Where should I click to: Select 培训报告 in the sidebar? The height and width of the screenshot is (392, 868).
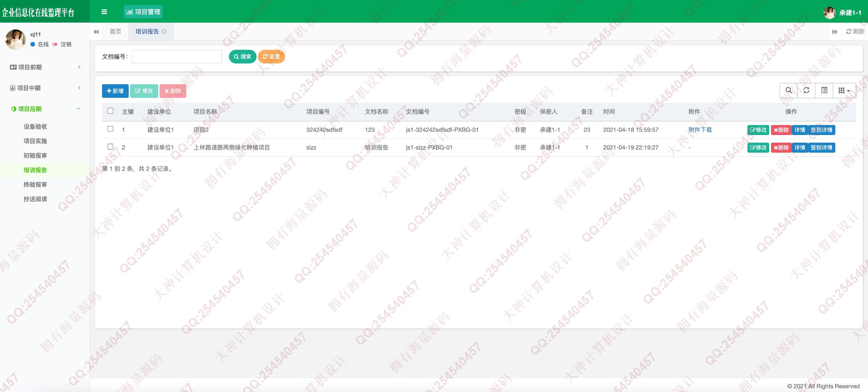point(35,170)
